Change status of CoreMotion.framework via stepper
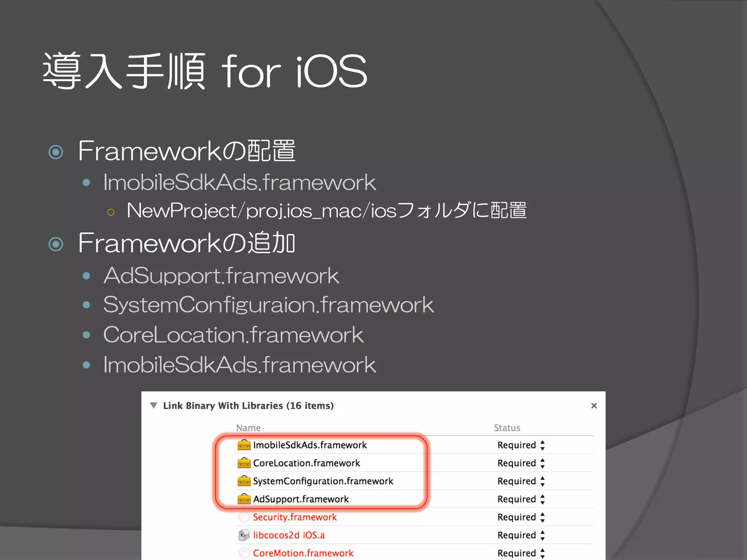 click(x=542, y=553)
